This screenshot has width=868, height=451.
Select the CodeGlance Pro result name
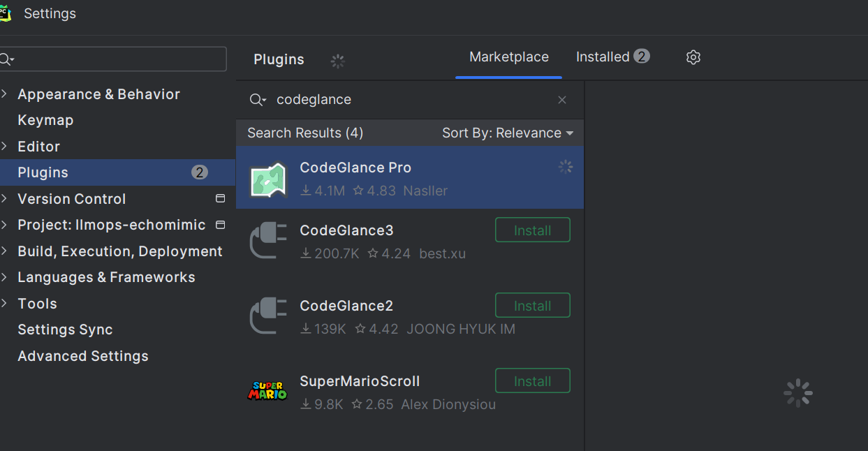(355, 168)
